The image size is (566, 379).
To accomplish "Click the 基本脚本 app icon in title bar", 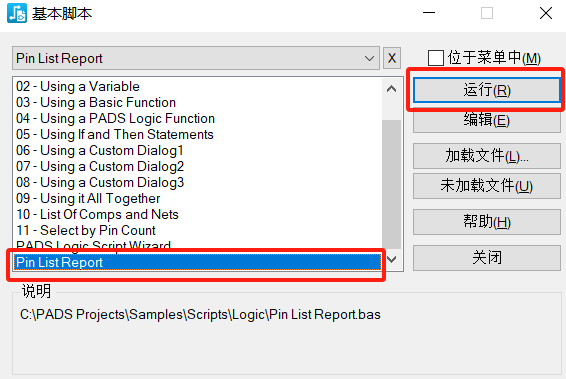I will [17, 13].
